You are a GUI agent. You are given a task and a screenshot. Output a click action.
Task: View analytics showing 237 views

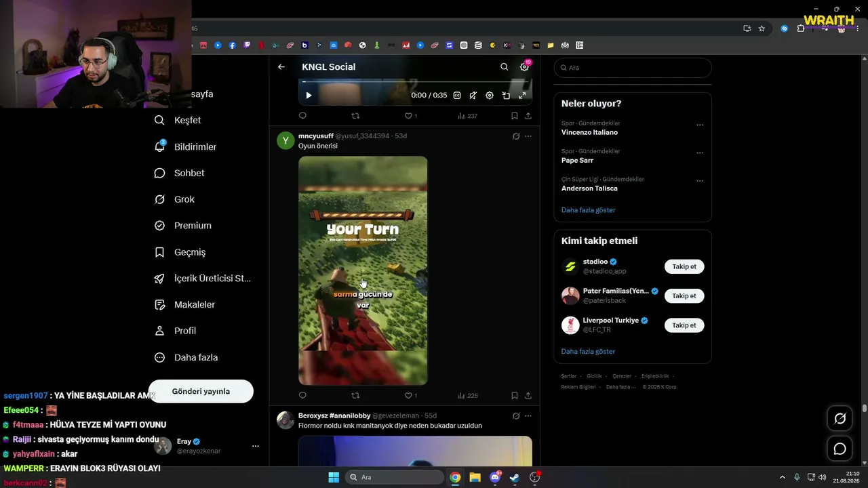(x=468, y=116)
